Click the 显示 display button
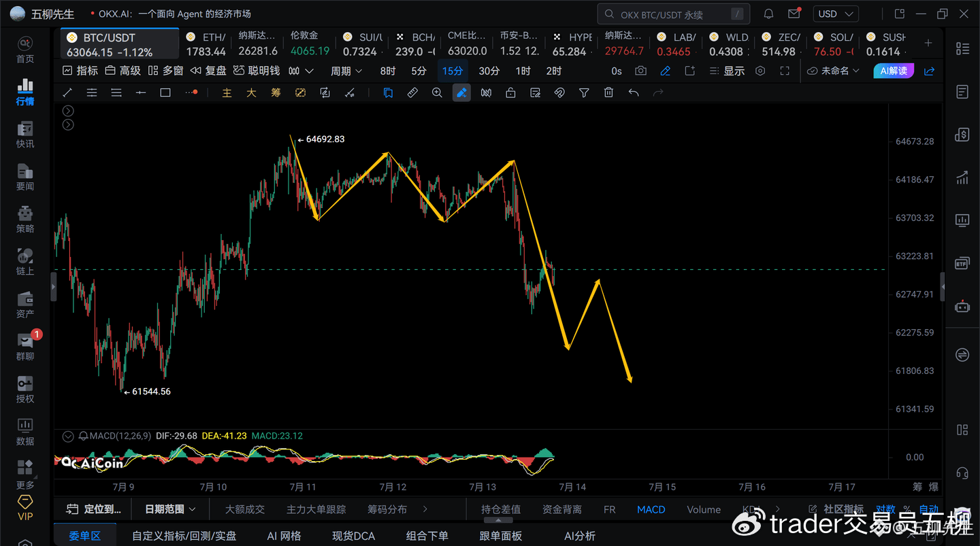This screenshot has height=546, width=980. point(727,71)
